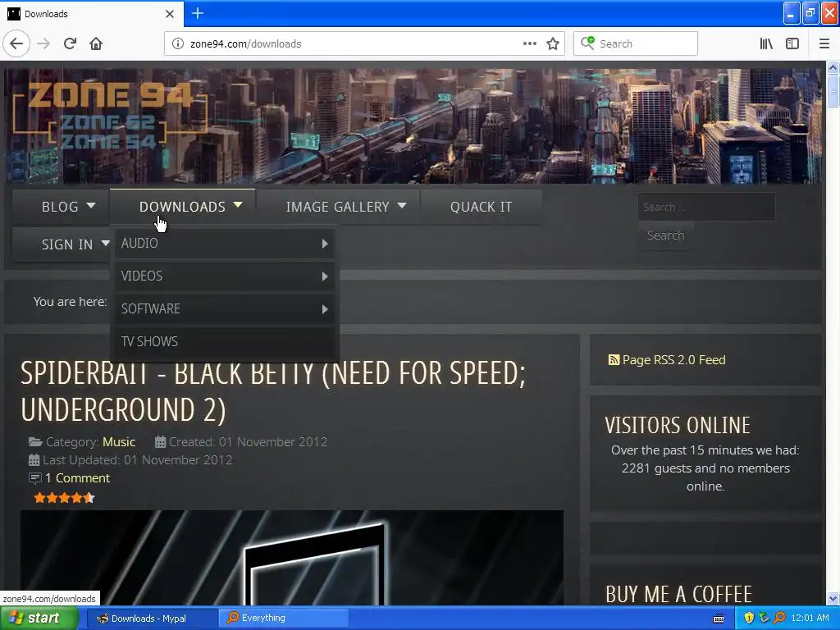Go back using the browser back arrow
The width and height of the screenshot is (840, 630).
click(x=16, y=44)
